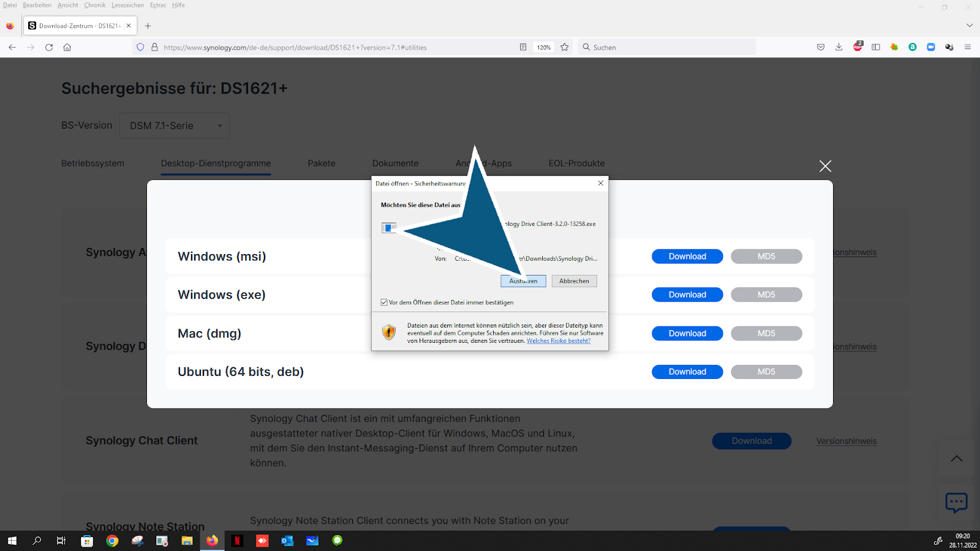This screenshot has width=980, height=551.
Task: Click the green 'a' extension icon
Action: pos(913,47)
